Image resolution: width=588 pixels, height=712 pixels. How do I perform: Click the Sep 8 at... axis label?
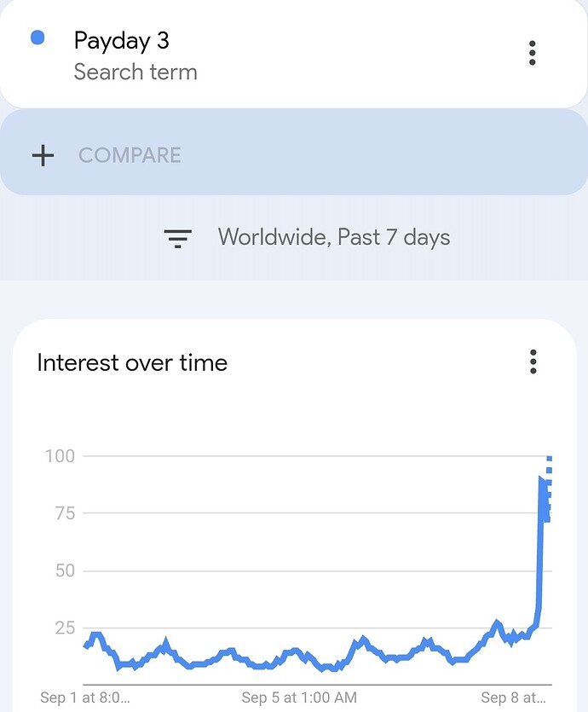513,697
